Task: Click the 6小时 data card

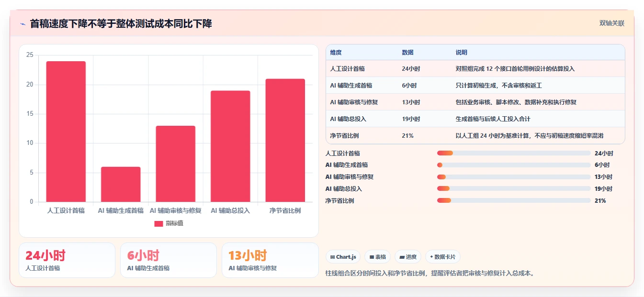Action: pos(169,260)
